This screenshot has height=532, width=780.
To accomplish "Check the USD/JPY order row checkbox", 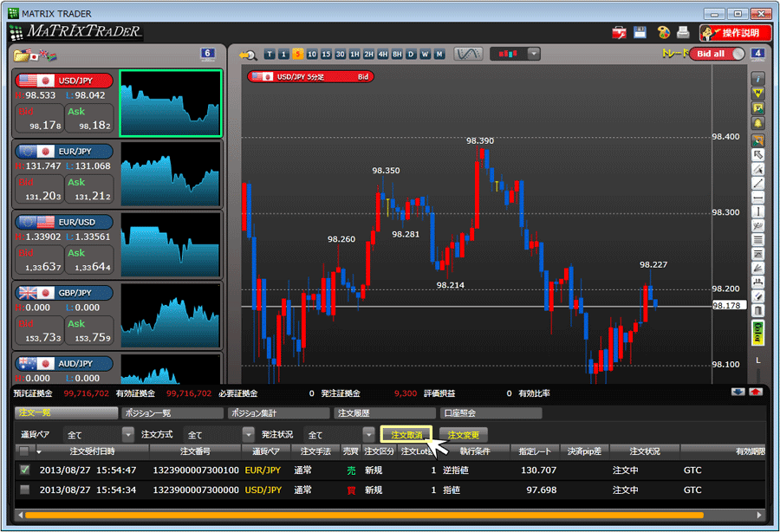I will click(x=24, y=490).
